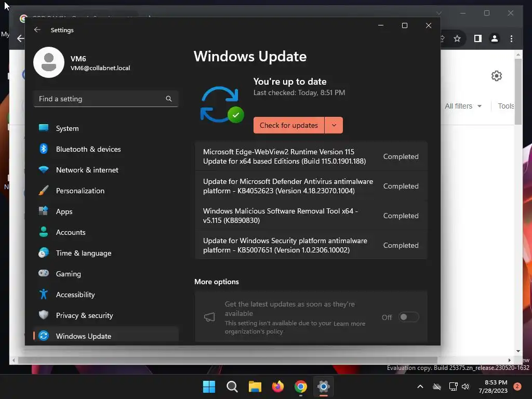The height and width of the screenshot is (399, 532).
Task: Click VM6@collabnet.local account email
Action: [100, 68]
